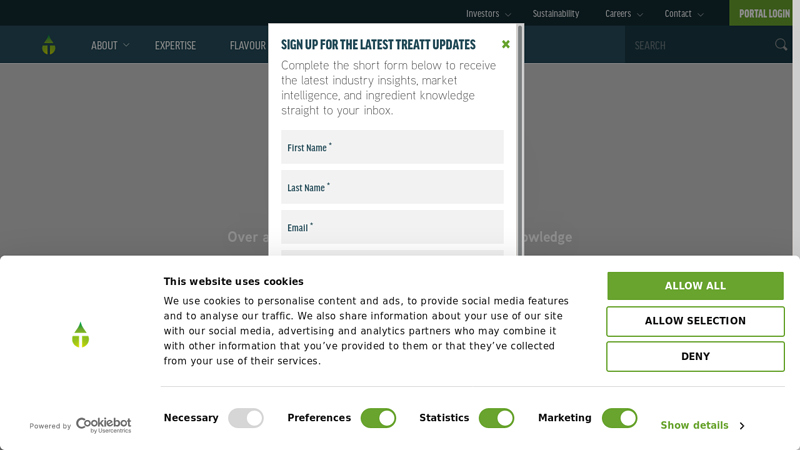This screenshot has height=450, width=800.
Task: Open the Contact dropdown menu
Action: pyautogui.click(x=684, y=14)
